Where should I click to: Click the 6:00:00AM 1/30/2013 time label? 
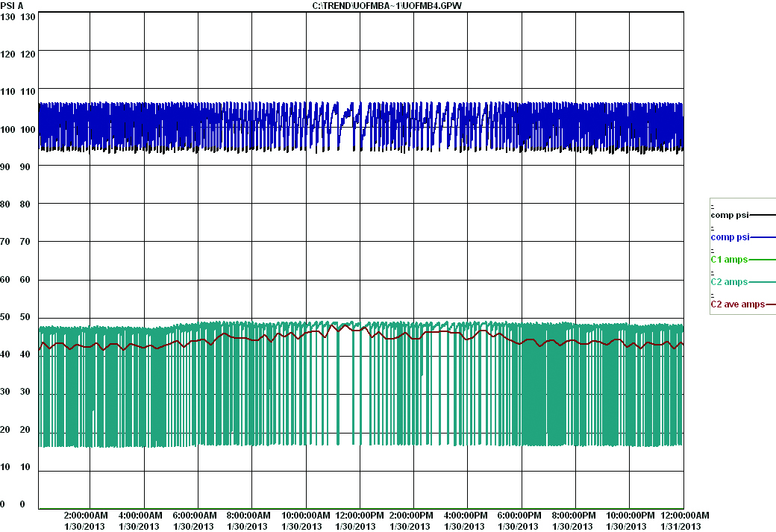[194, 521]
